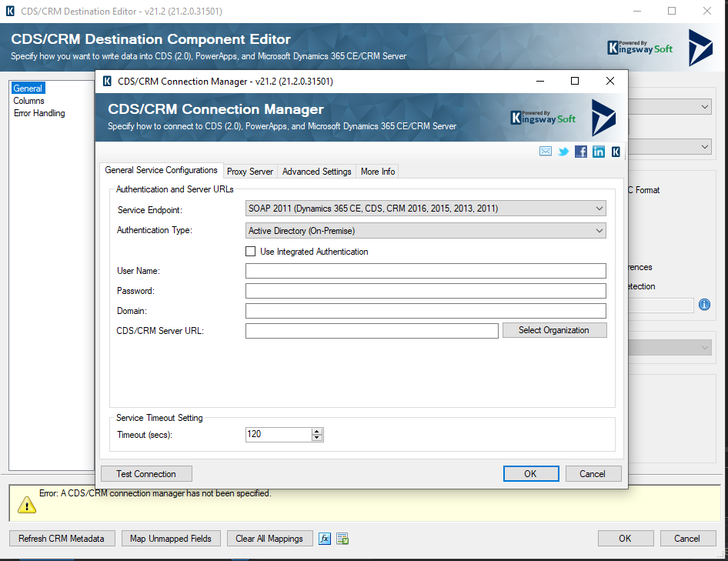Screen dimensions: 728x561
Task: Click the Facebook icon
Action: point(581,152)
